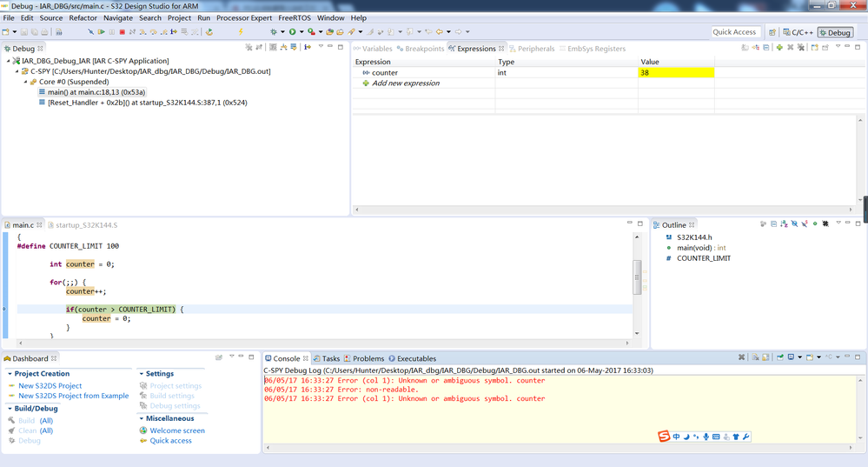Toggle Hide Static Members in the Outline
Screen dimensions: 868x467
tap(805, 223)
